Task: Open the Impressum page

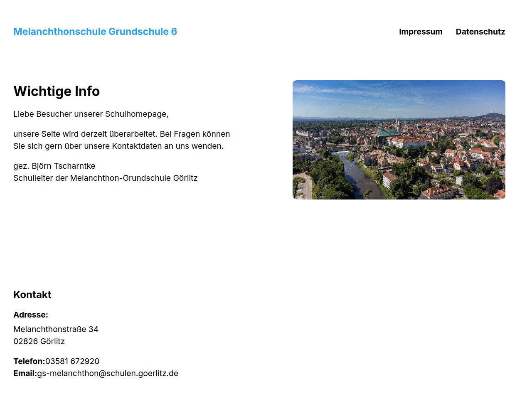Action: point(420,32)
